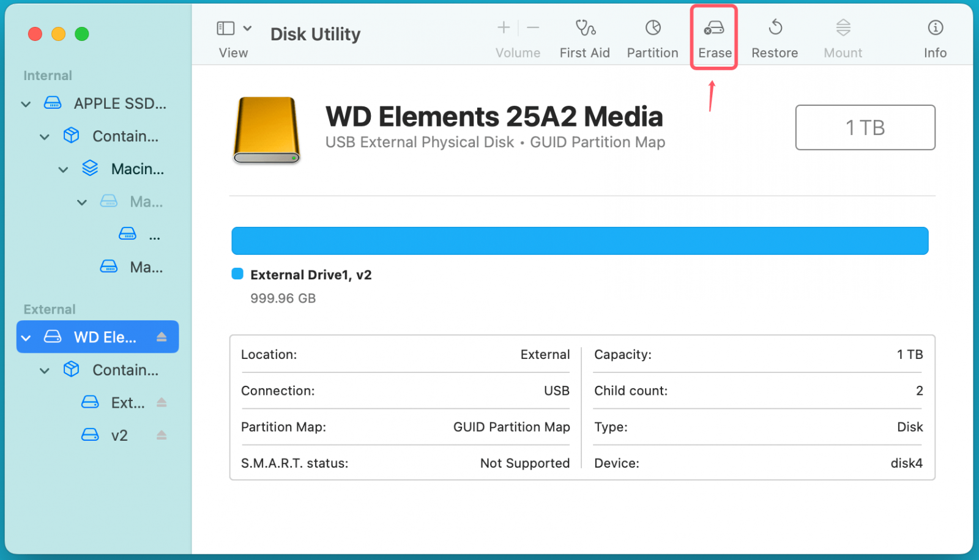
Task: Click the Internal sidebar section header
Action: tap(48, 75)
